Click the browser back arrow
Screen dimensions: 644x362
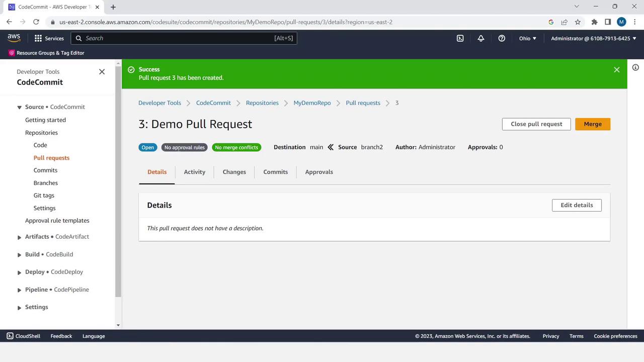pos(9,22)
